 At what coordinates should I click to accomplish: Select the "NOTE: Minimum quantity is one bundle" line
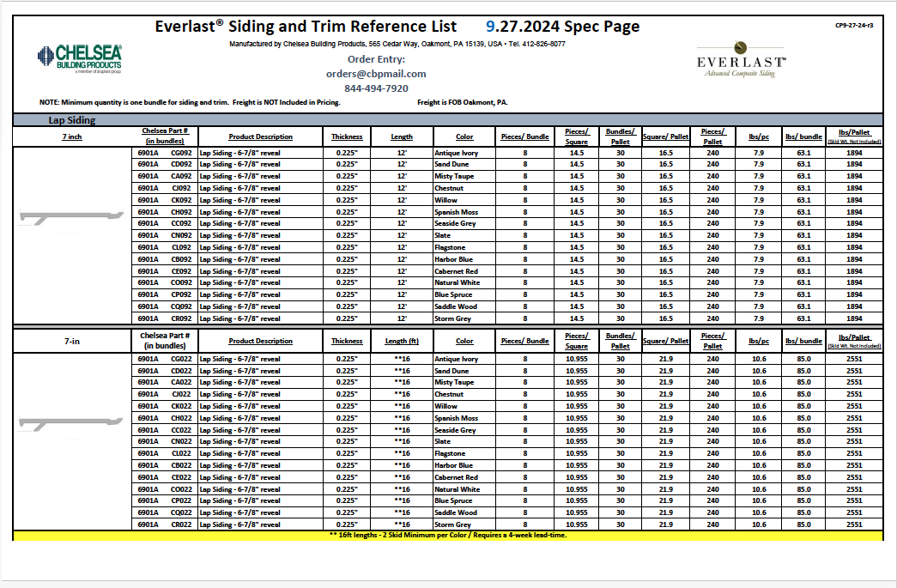coord(190,102)
